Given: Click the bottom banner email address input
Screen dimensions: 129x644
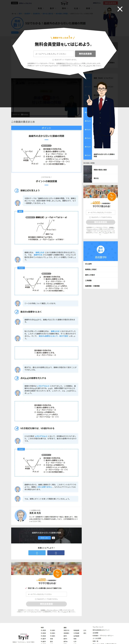Looking at the screenshot, I should point(46,594).
